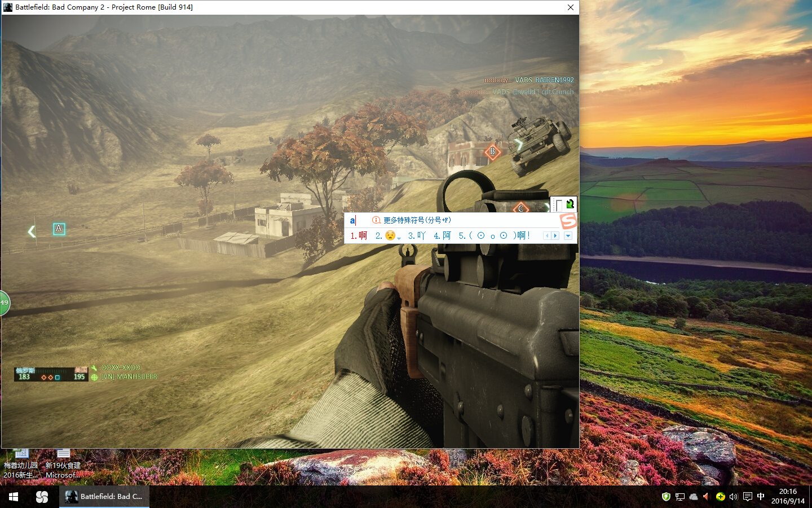812x508 pixels.
Task: Click the crosshair icon beside [VN] MANHSUPER
Action: (94, 377)
